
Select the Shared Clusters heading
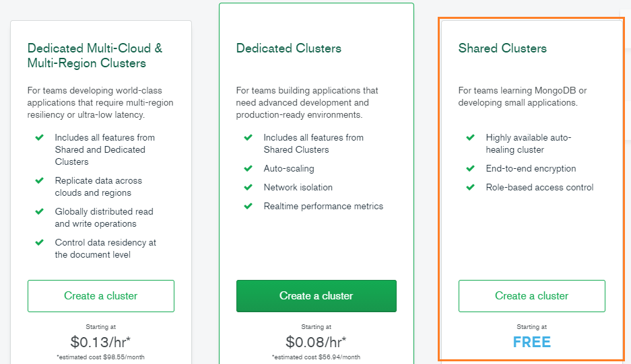pyautogui.click(x=502, y=48)
